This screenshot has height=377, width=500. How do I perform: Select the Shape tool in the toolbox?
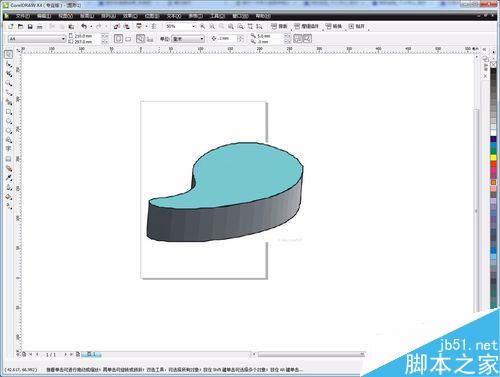[x=9, y=64]
